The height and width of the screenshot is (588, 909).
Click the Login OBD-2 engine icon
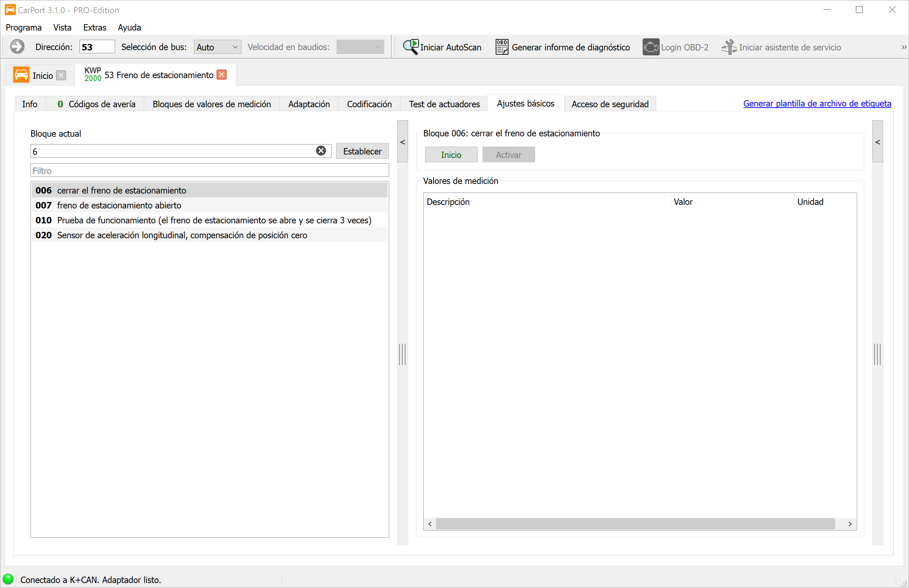651,47
